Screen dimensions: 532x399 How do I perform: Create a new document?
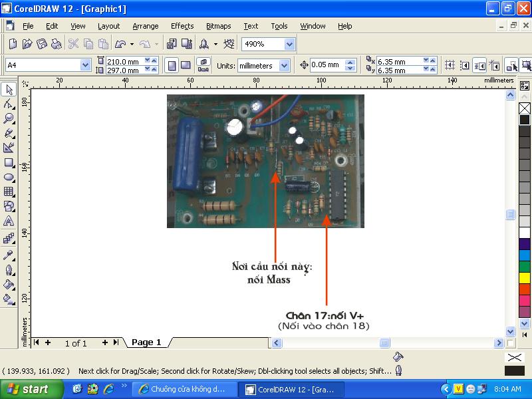coord(13,44)
